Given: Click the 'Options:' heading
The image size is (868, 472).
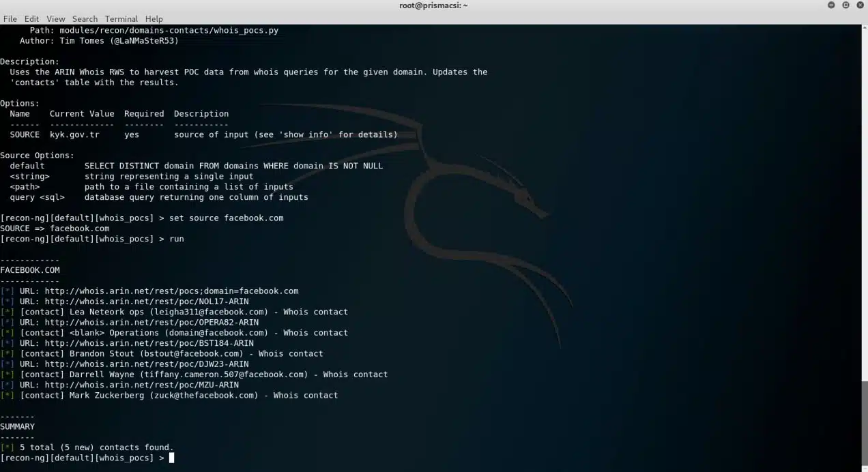Looking at the screenshot, I should click(20, 104).
